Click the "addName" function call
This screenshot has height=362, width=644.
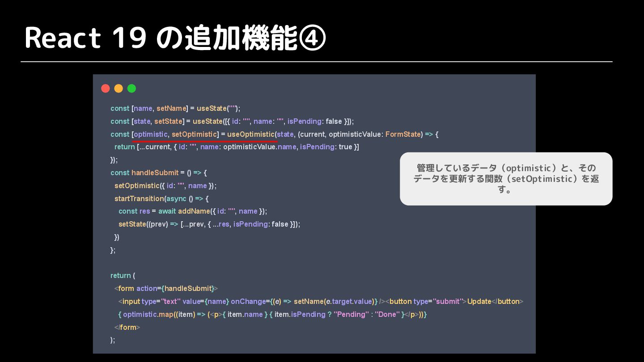click(194, 211)
